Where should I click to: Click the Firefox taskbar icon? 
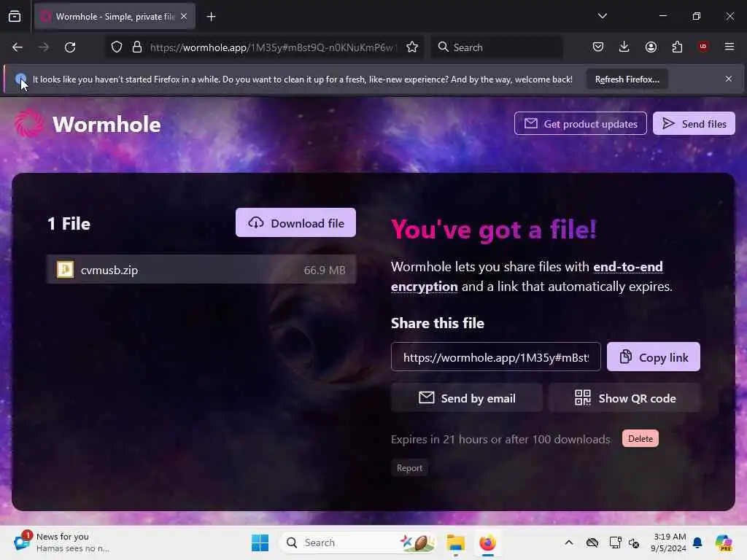pyautogui.click(x=487, y=542)
